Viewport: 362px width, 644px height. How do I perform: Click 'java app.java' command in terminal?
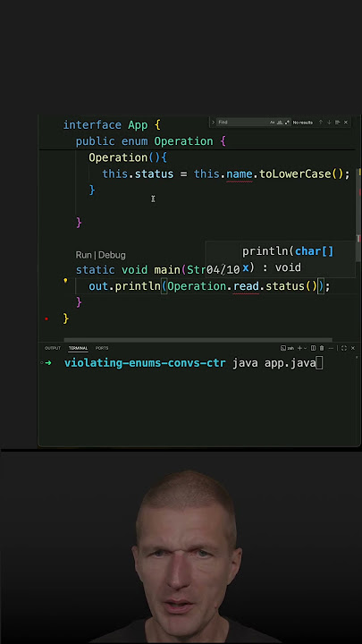[274, 363]
